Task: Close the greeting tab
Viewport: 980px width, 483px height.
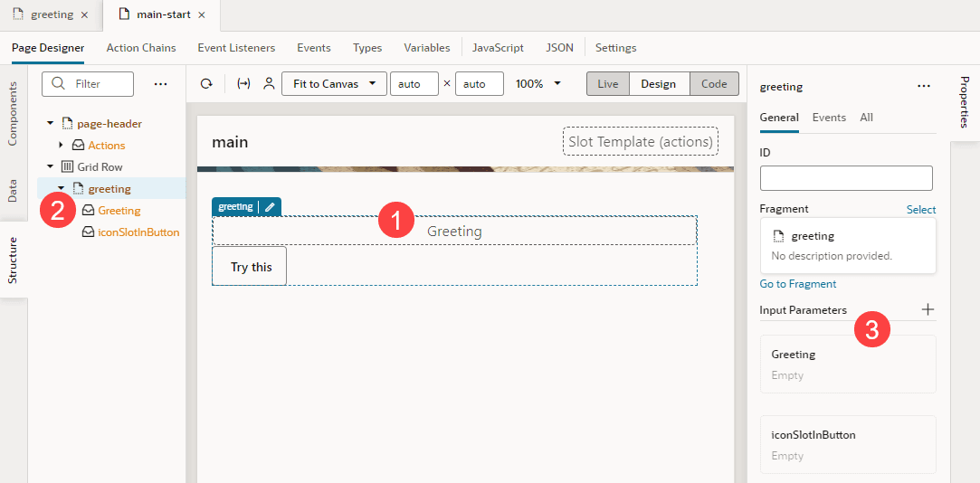Action: [84, 15]
